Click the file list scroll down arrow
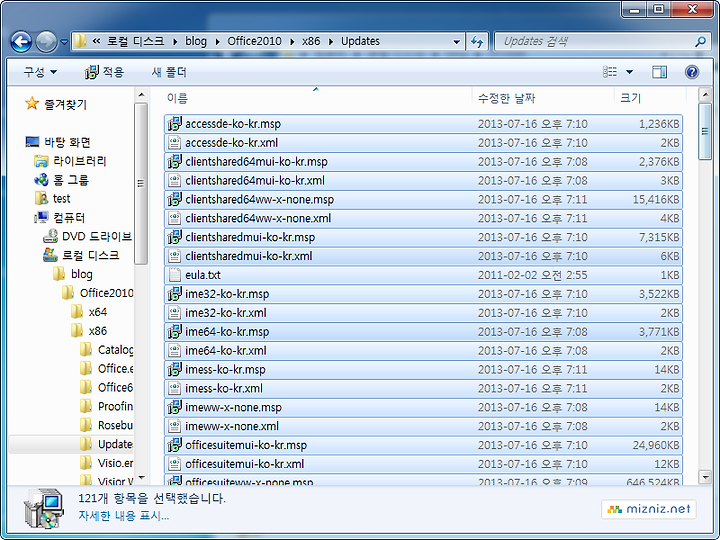Image resolution: width=720 pixels, height=540 pixels. 705,478
